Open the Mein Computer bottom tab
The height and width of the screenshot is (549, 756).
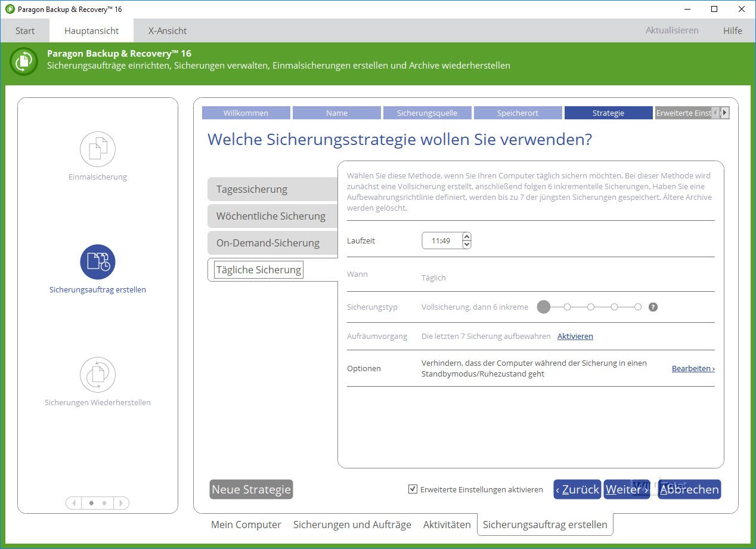[246, 525]
